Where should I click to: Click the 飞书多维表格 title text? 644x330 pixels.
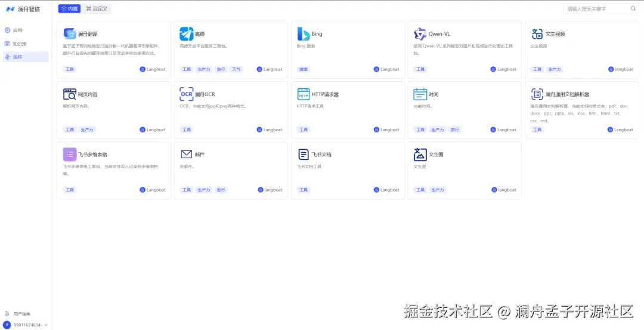coord(92,155)
